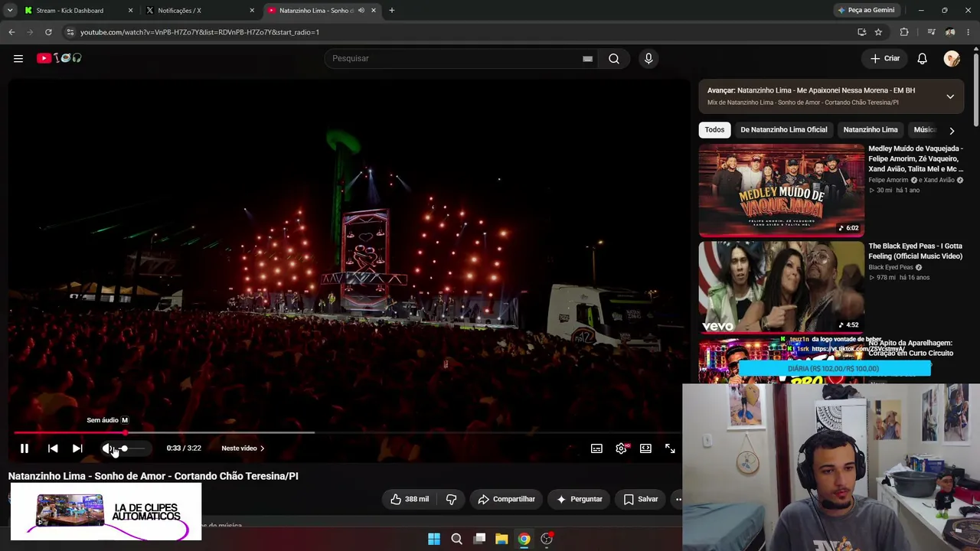The height and width of the screenshot is (551, 980).
Task: Start voice search with the microphone icon
Action: pos(648,58)
